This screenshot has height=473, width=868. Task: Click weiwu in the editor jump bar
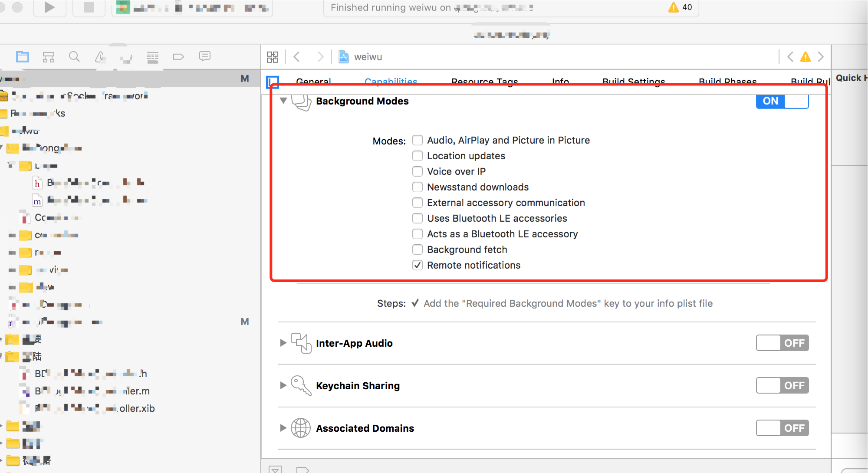click(368, 57)
